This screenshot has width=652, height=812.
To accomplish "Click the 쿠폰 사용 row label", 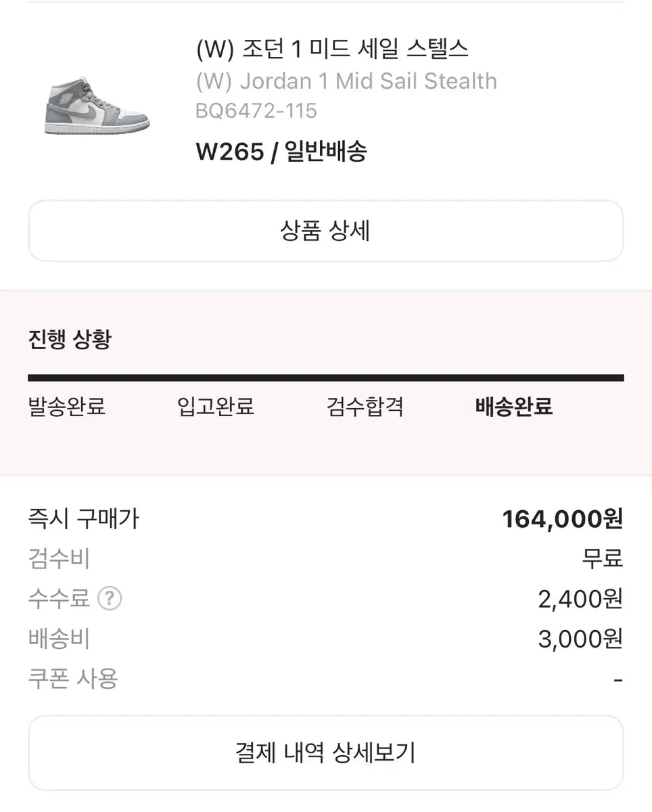I will pyautogui.click(x=73, y=678).
